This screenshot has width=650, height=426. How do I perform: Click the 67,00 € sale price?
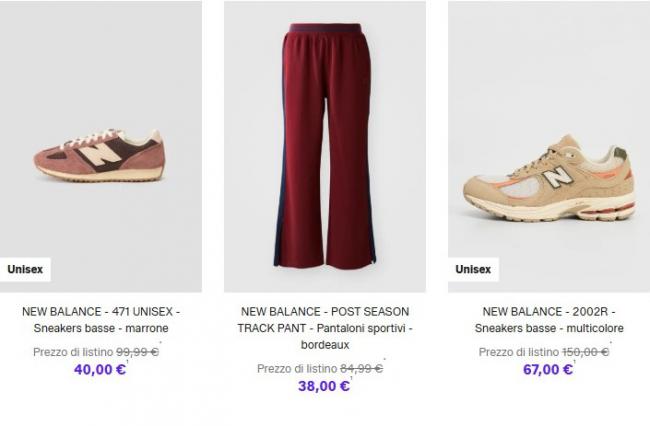click(548, 369)
